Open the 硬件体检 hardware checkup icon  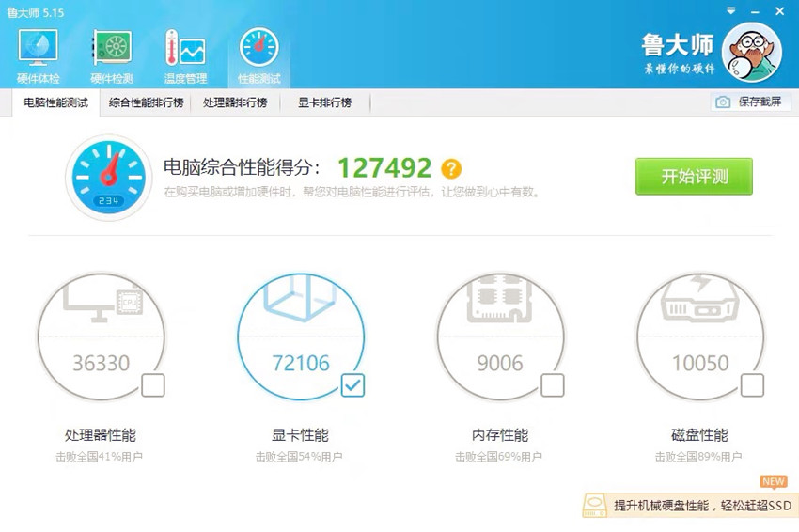click(39, 55)
